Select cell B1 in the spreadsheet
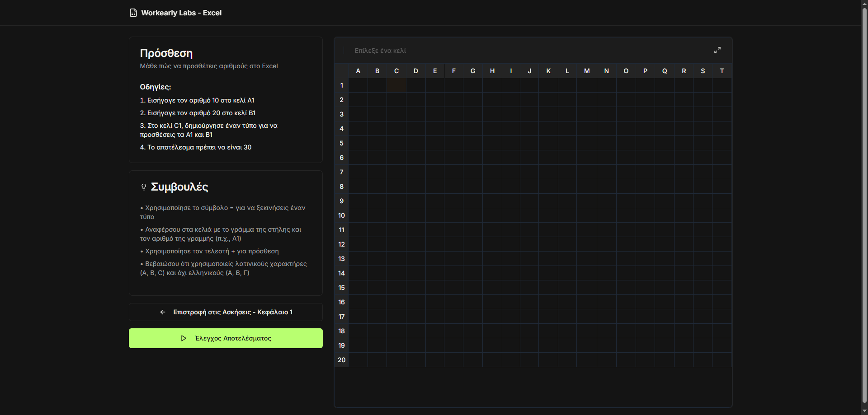868x415 pixels. pos(377,85)
